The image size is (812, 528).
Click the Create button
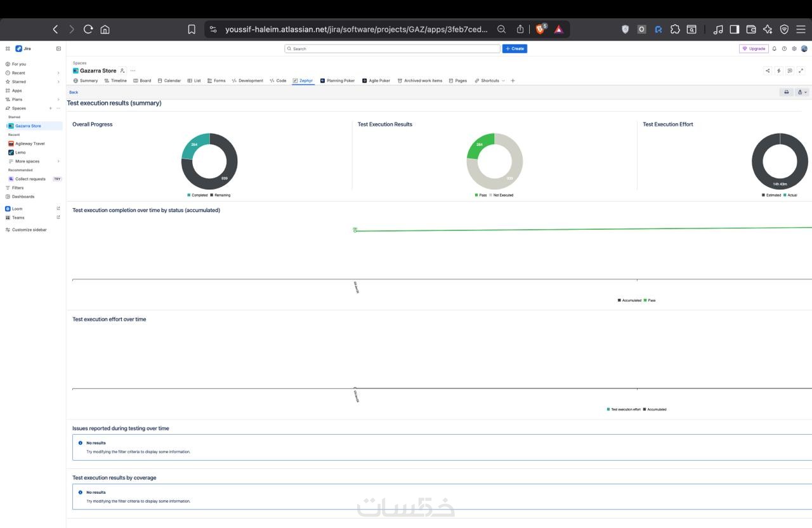514,48
